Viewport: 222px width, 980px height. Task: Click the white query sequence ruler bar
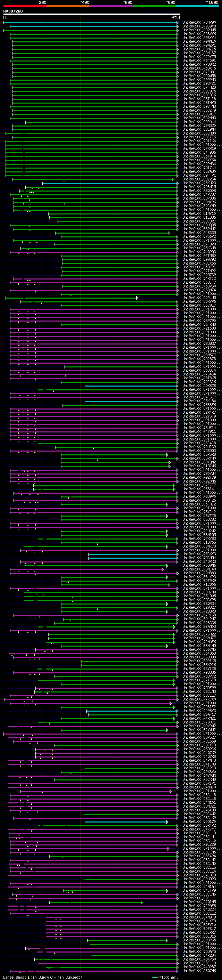[x=92, y=15]
